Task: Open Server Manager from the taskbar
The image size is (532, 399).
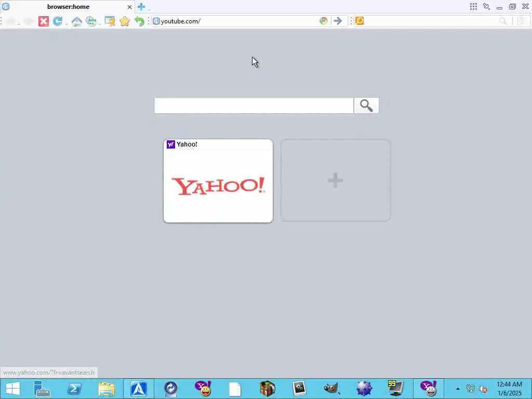Action: 42,389
